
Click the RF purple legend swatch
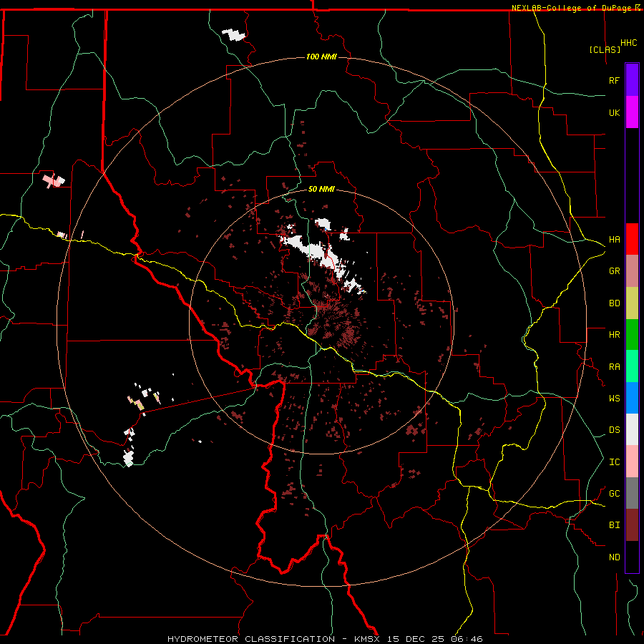632,80
